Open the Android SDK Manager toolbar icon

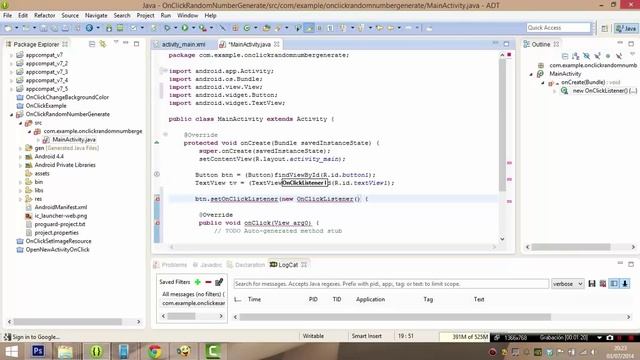point(109,28)
